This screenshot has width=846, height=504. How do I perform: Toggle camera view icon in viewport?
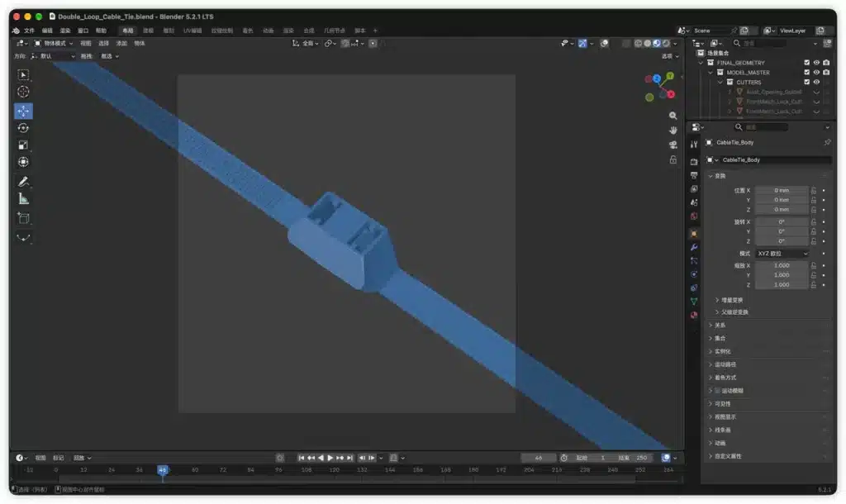click(x=673, y=145)
